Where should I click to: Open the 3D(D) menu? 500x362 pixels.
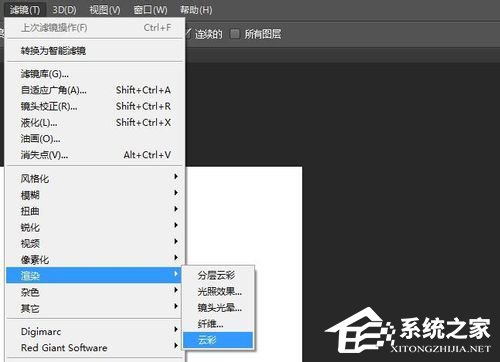pos(64,10)
